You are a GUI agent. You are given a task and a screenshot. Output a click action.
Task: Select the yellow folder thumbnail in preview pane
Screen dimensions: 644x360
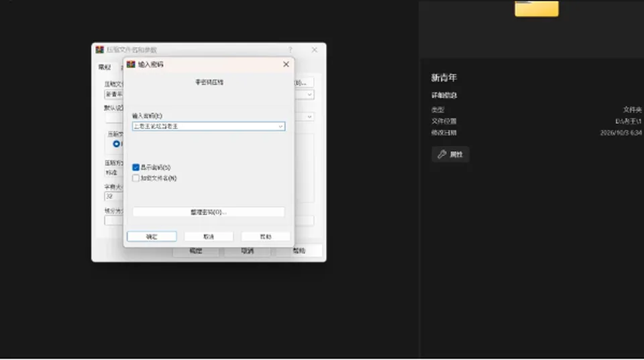click(x=537, y=8)
